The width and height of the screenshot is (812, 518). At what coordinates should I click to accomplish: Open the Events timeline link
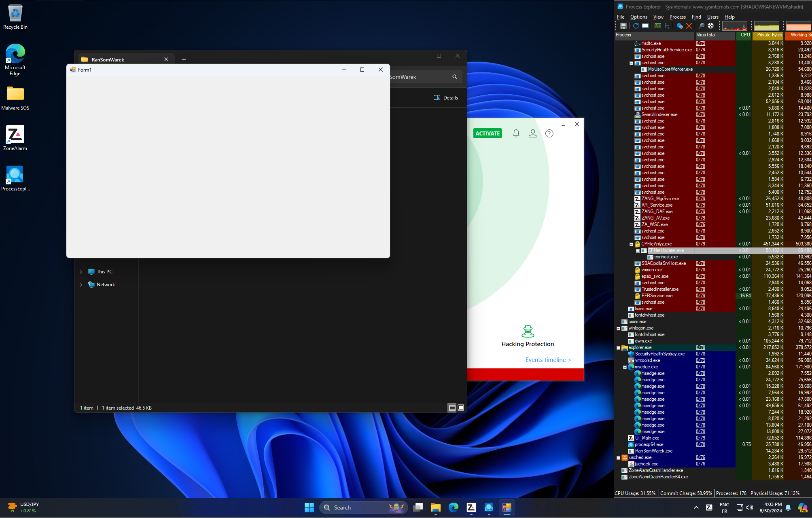pyautogui.click(x=548, y=360)
